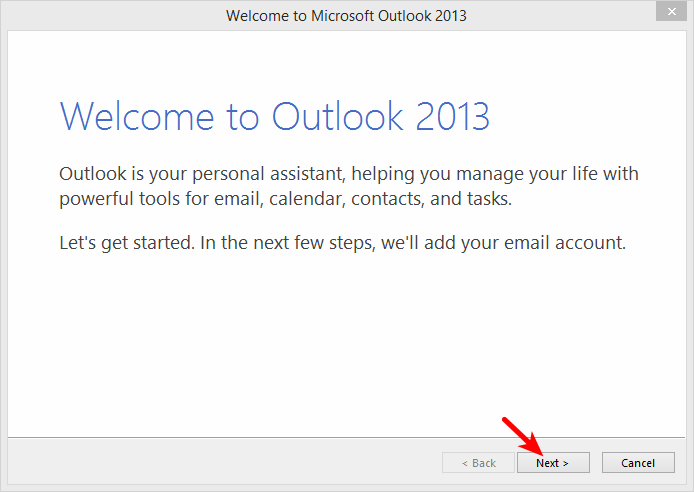Click the 'Welcome to Microsoft Outlook 2013' title bar text
Screen dimensions: 694x492
(346, 16)
